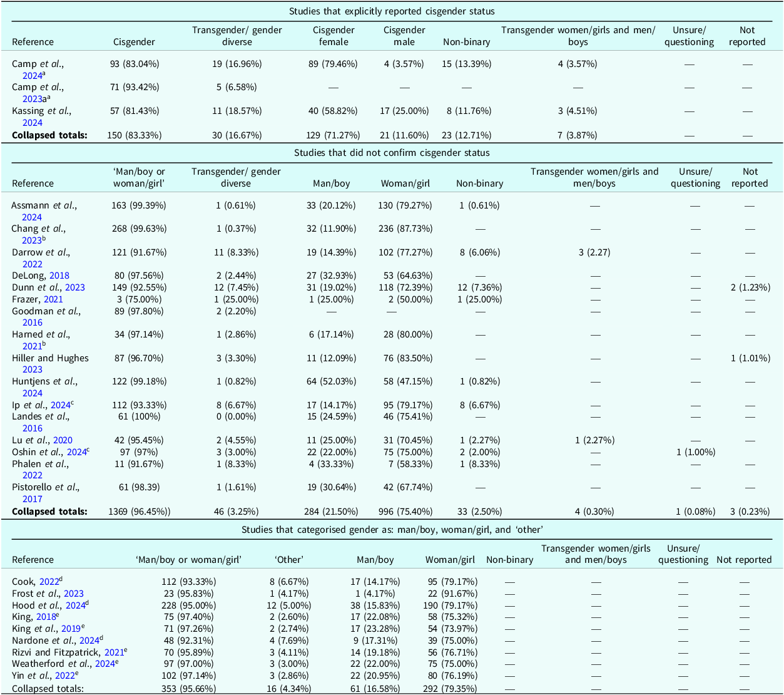Open the Assmann et al. 2024 citation

click(32, 217)
